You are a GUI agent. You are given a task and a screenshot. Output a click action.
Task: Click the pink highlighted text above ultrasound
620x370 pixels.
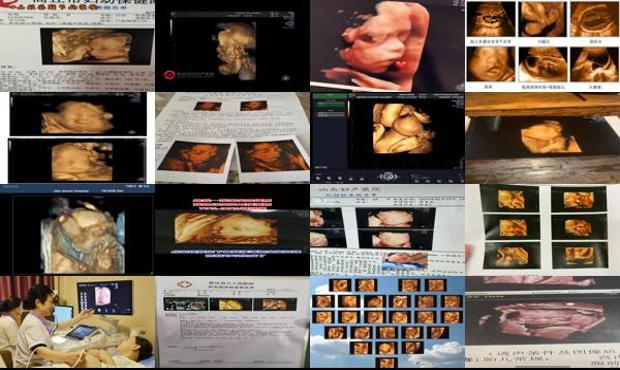232,203
